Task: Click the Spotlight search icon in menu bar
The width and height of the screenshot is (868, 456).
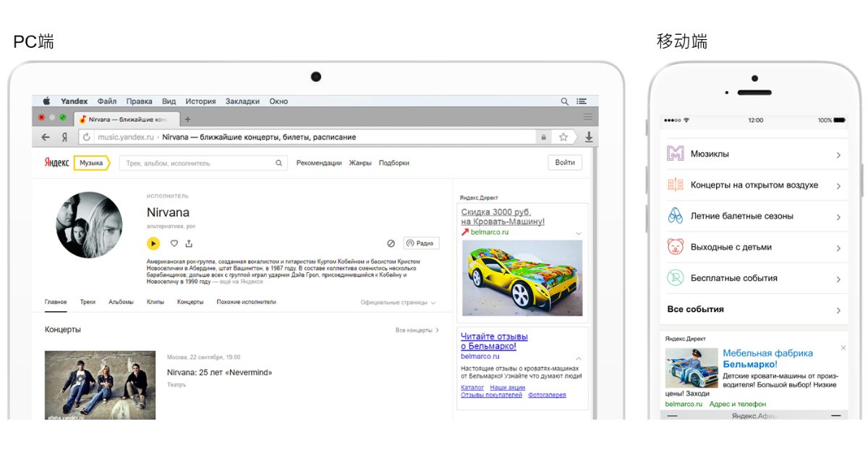Action: 565,101
